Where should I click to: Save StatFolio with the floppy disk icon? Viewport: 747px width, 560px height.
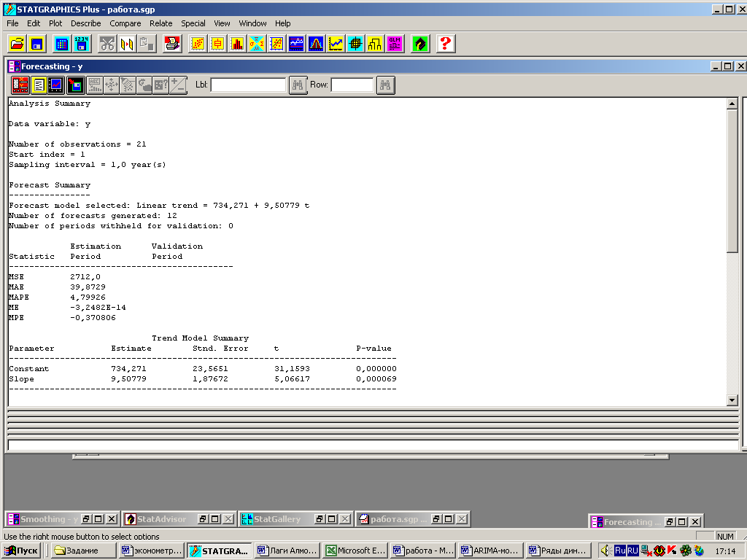coord(36,44)
